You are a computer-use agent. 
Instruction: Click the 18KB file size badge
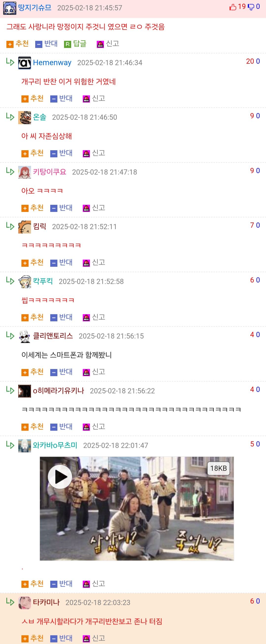point(218,468)
